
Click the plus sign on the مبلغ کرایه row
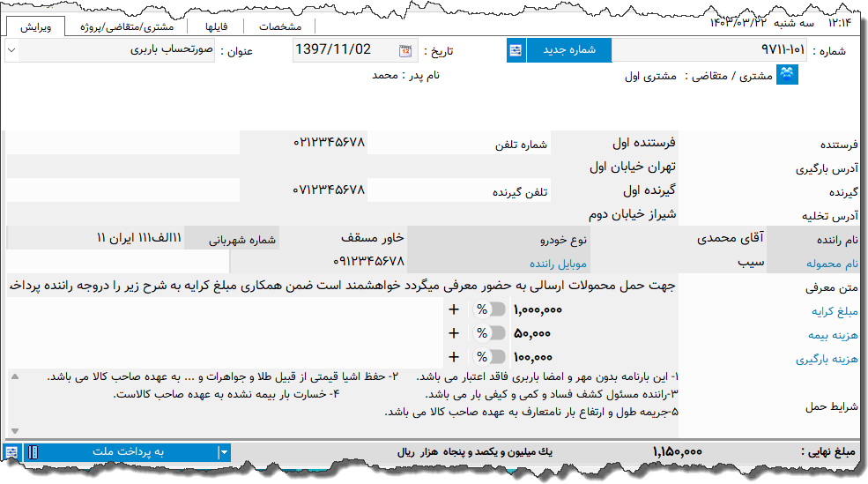click(454, 309)
